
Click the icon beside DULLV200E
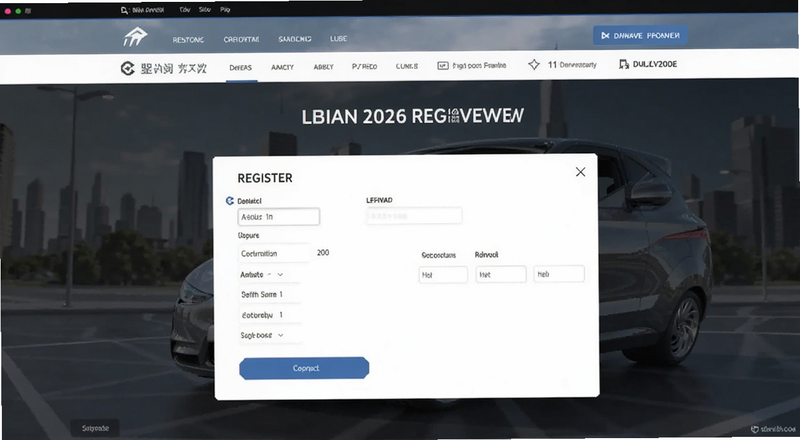click(x=623, y=64)
